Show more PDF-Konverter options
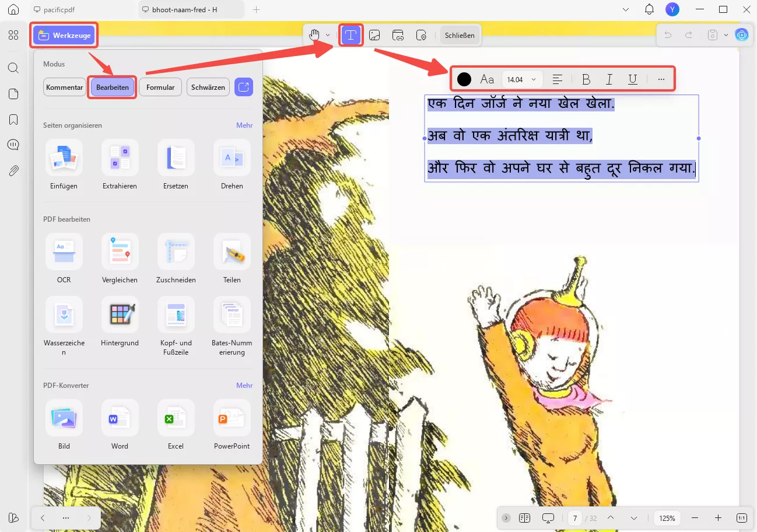Viewport: 757px width, 532px height. (244, 386)
